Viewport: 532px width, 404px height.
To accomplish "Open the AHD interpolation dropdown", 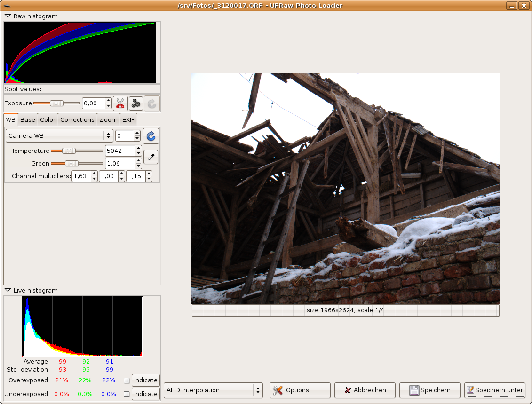I will [213, 390].
